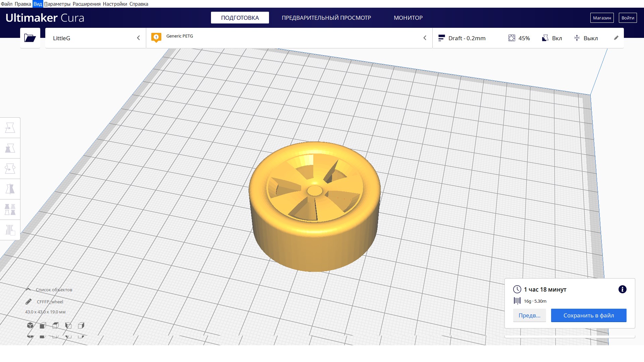Select the Rotate tool in left toolbar

(x=10, y=169)
